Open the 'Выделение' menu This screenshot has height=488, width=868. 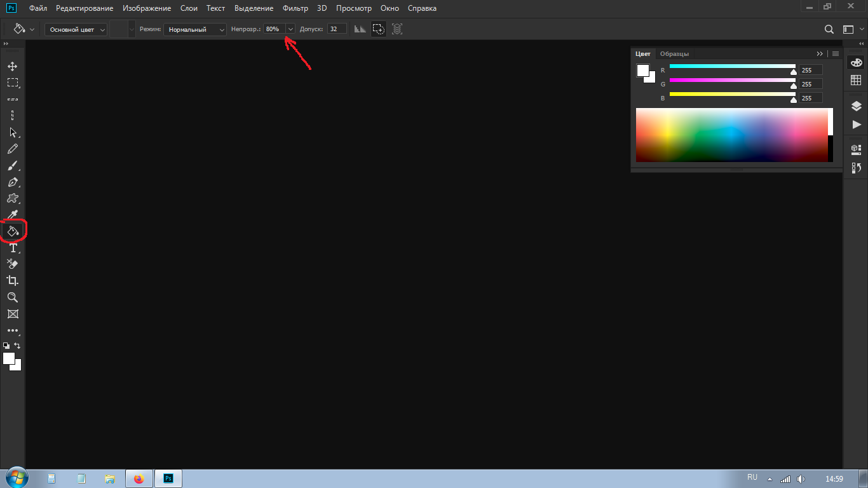tap(254, 8)
